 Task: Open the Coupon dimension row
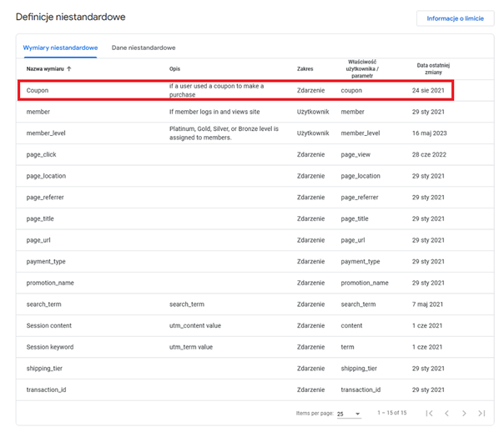(x=38, y=90)
